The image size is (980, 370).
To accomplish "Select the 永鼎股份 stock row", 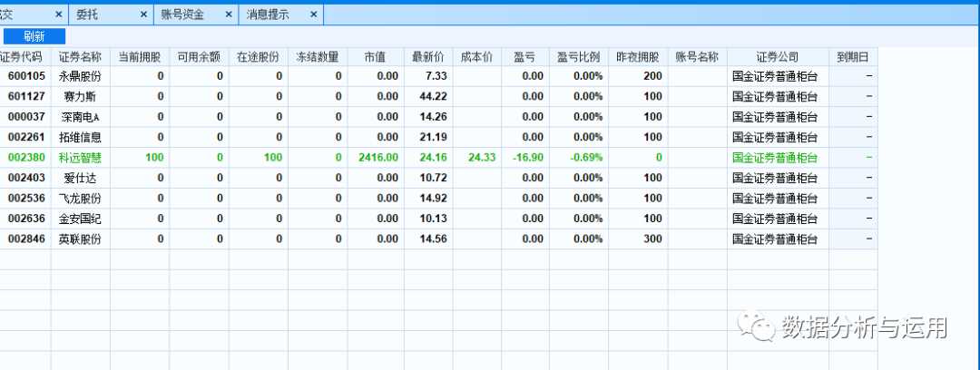I will pos(82,76).
